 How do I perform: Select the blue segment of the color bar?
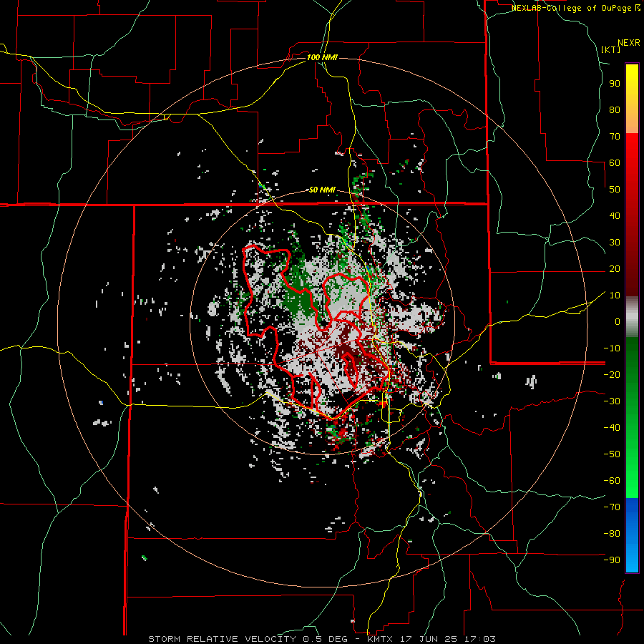click(x=632, y=535)
